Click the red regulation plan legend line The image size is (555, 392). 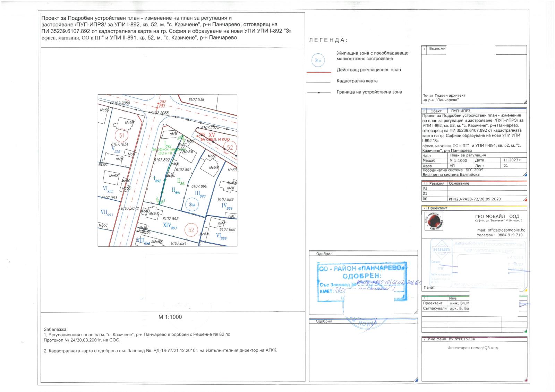319,72
